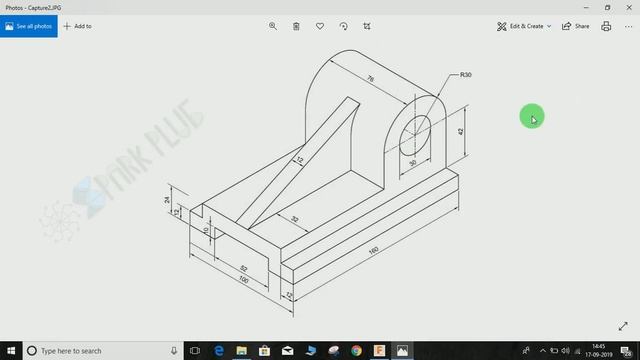Open the clock showing 17-09-2019
The height and width of the screenshot is (360, 640).
point(599,351)
